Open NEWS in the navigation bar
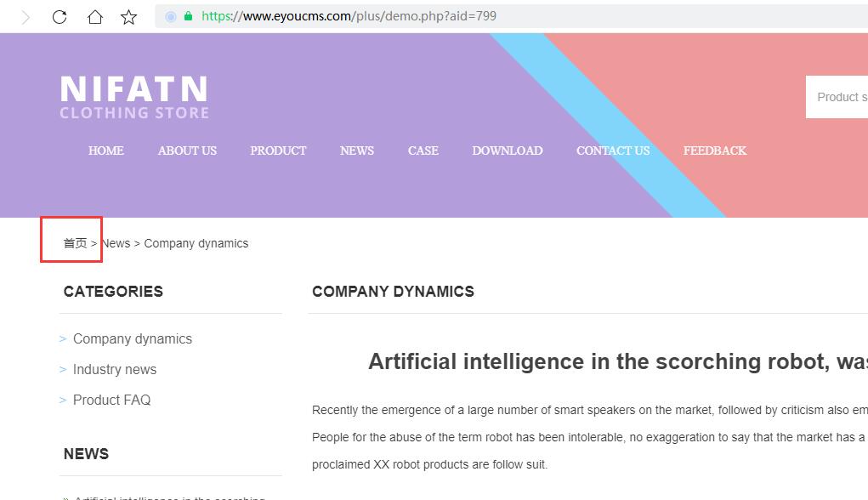 (x=357, y=151)
